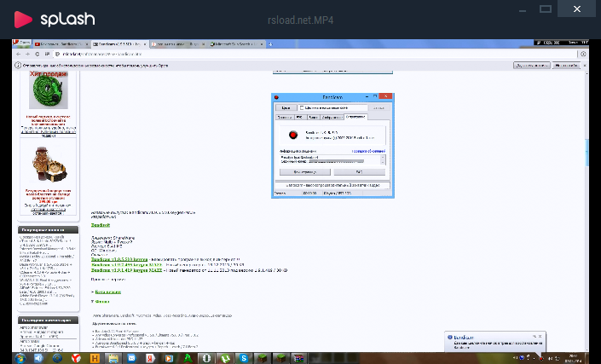Maximize the Splash player window
Screen dimensions: 601x364
coord(545,9)
